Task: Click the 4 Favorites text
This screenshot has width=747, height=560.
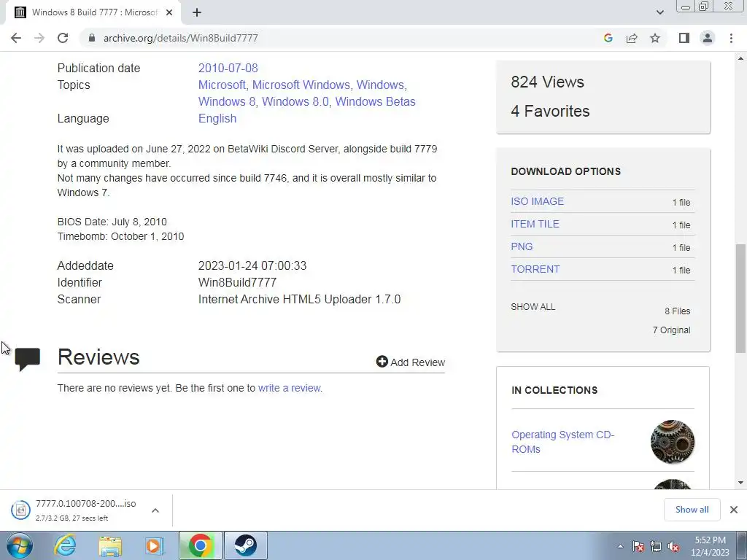Action: point(550,111)
